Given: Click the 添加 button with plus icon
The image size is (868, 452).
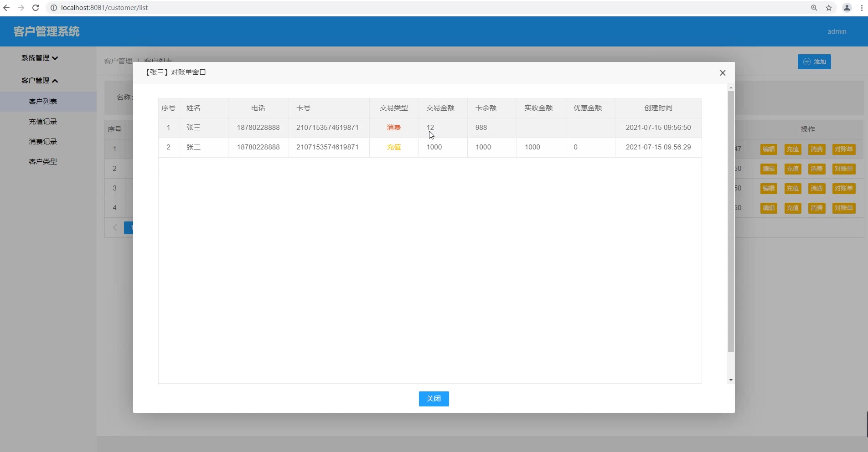Looking at the screenshot, I should point(814,62).
